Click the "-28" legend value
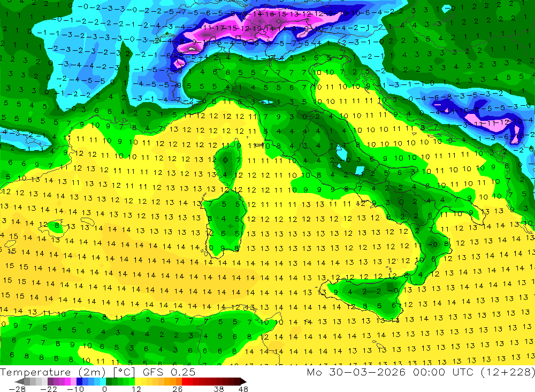Screen dimensions: 535x392 [x=17, y=389]
